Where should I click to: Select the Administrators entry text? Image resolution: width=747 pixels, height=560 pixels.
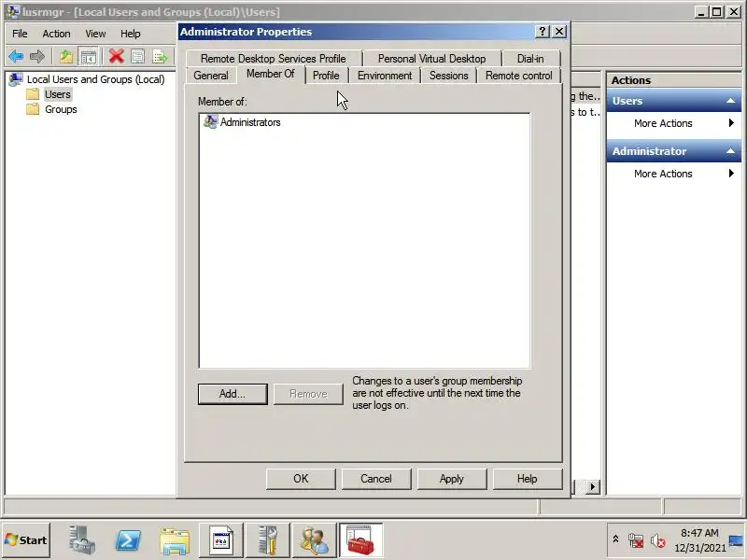pyautogui.click(x=250, y=122)
